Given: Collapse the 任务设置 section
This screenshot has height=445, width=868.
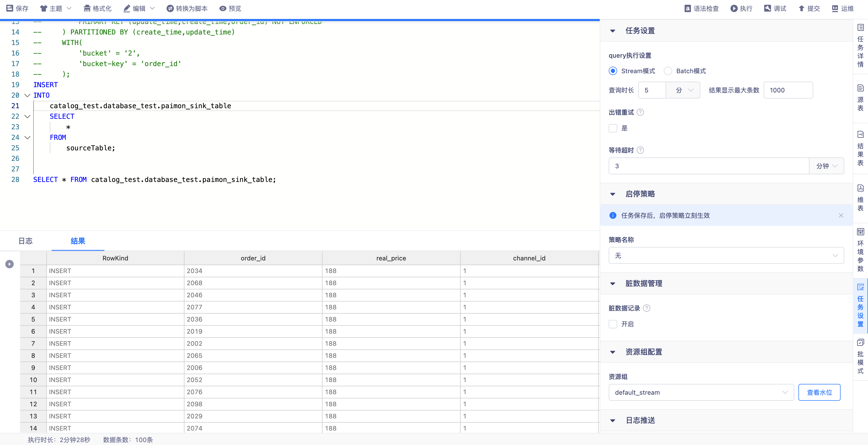Looking at the screenshot, I should tap(613, 31).
